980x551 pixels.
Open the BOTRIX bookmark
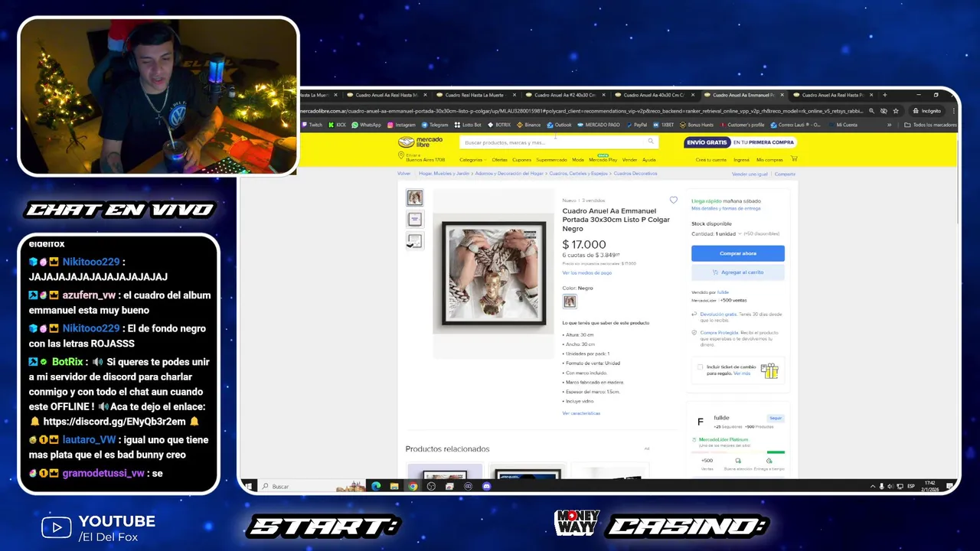click(x=499, y=125)
